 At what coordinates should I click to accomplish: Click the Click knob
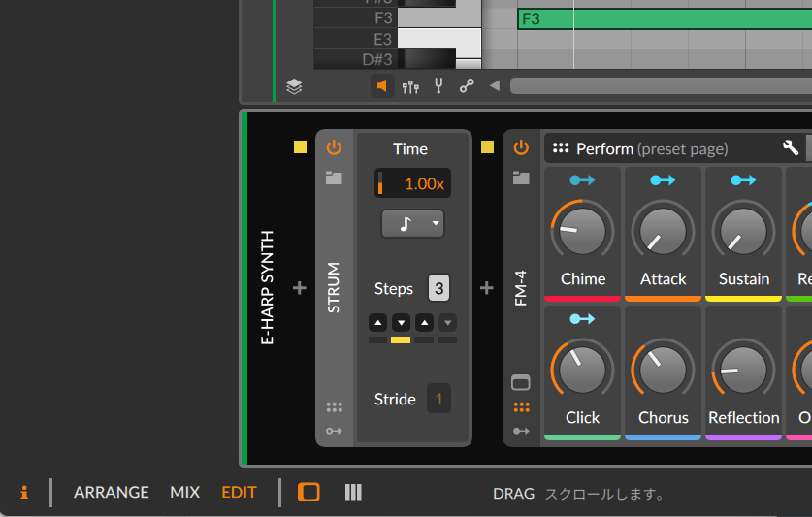[x=583, y=371]
